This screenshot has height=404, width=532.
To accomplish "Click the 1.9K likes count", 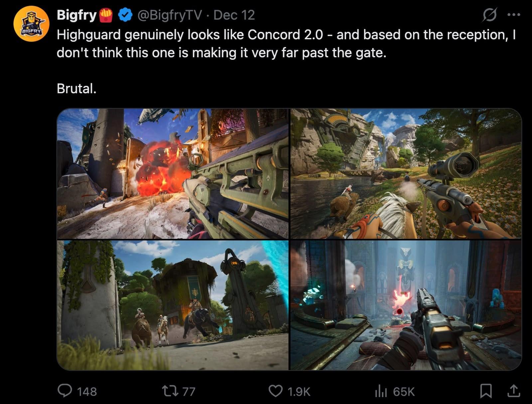I will click(299, 391).
